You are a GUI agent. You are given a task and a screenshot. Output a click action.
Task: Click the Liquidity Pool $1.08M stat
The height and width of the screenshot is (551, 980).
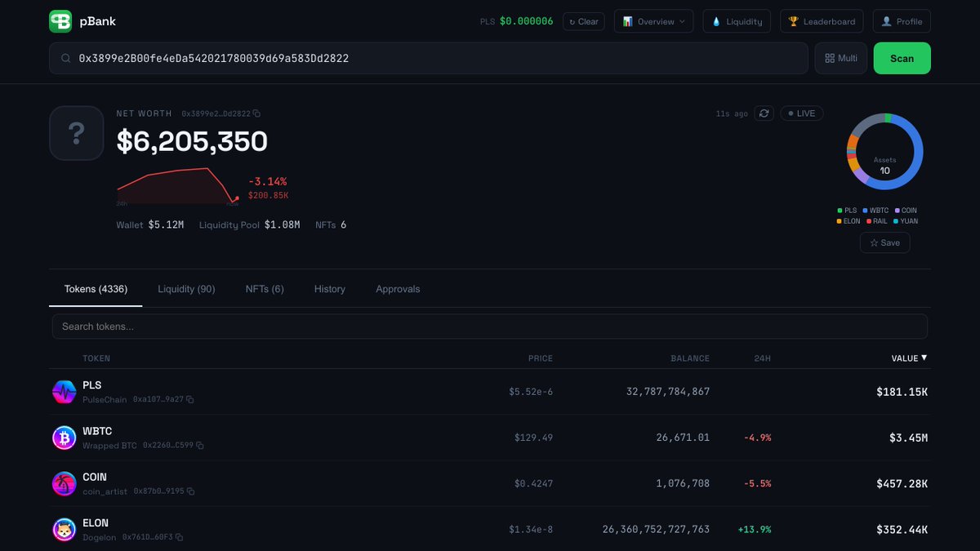coord(249,224)
